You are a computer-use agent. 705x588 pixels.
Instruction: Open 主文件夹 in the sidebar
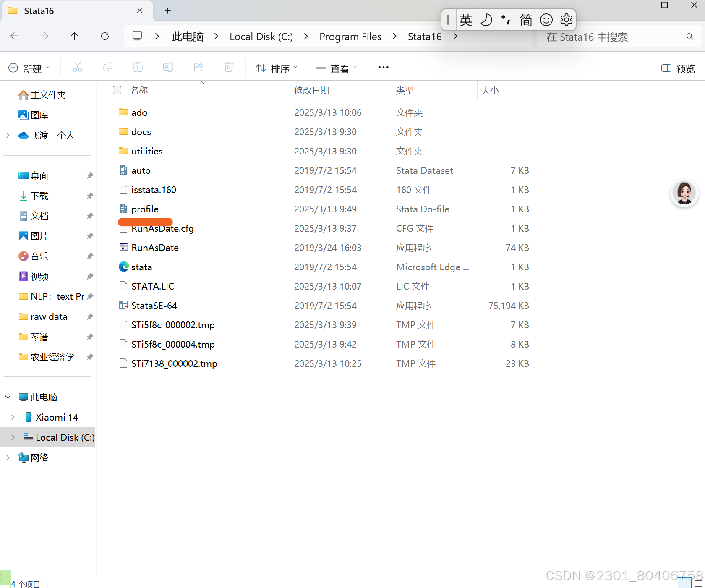click(x=42, y=95)
